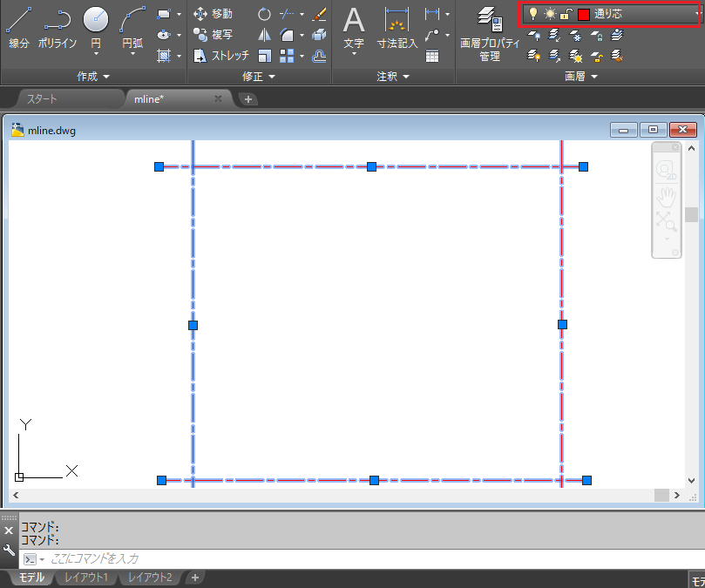Toggle the 通り芯 layer on/off lightbulb
705x588 pixels.
coord(532,14)
